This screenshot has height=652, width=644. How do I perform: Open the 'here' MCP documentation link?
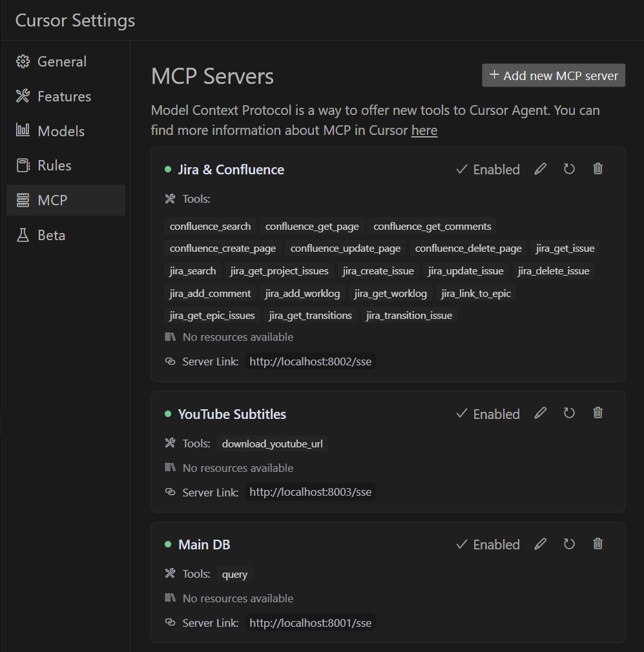point(424,130)
